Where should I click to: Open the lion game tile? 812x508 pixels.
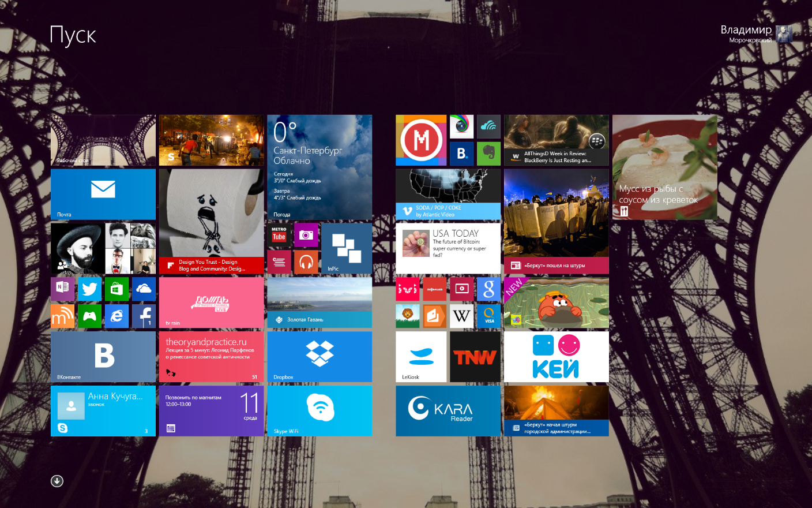[408, 316]
